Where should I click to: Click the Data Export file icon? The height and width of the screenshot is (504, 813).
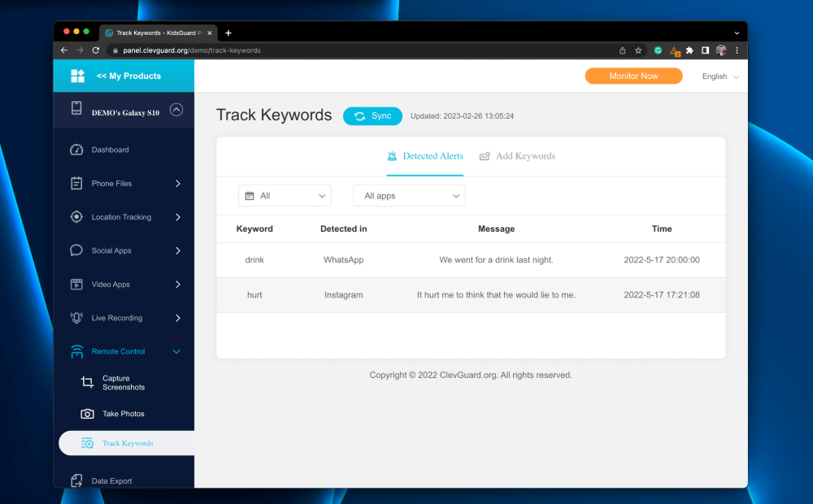76,480
